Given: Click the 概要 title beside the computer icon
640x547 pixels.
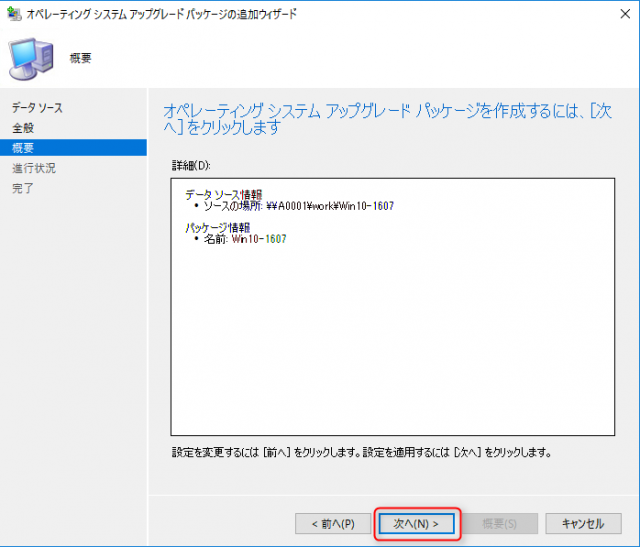Looking at the screenshot, I should 81,59.
